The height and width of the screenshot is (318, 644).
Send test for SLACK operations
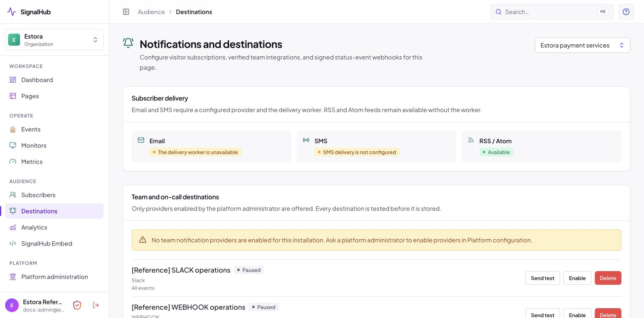point(543,278)
